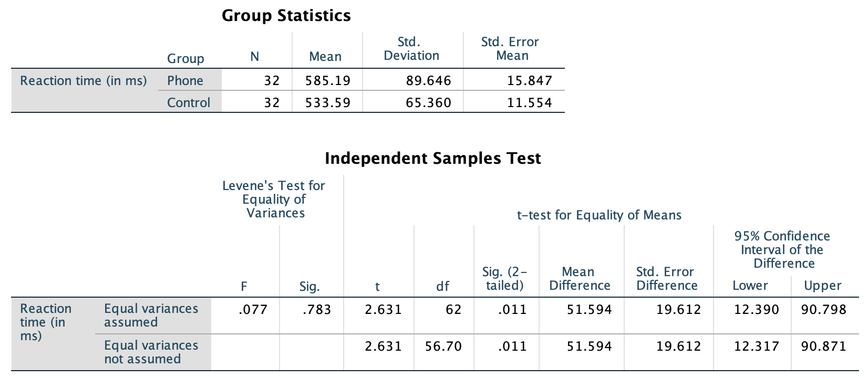Select the Levene's Sig. value .783
Screen dimensions: 868x378
coord(317,309)
